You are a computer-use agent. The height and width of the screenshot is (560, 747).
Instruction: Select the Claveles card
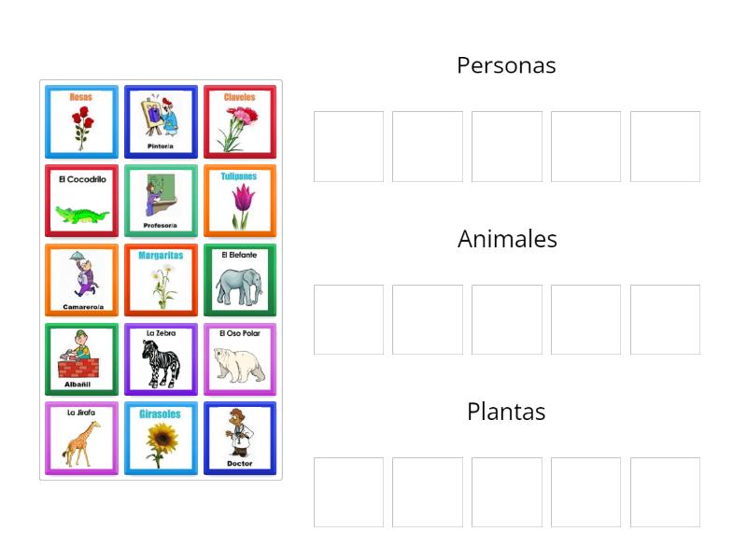(x=240, y=121)
